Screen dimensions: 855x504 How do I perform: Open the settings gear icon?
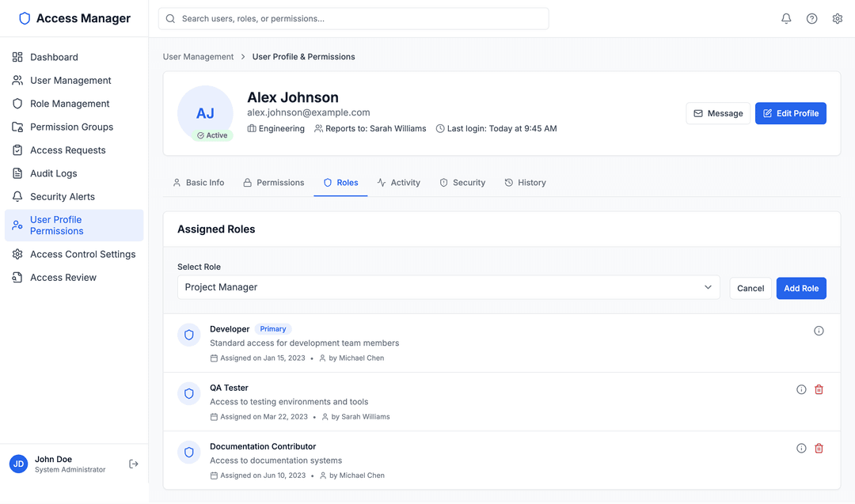tap(838, 17)
